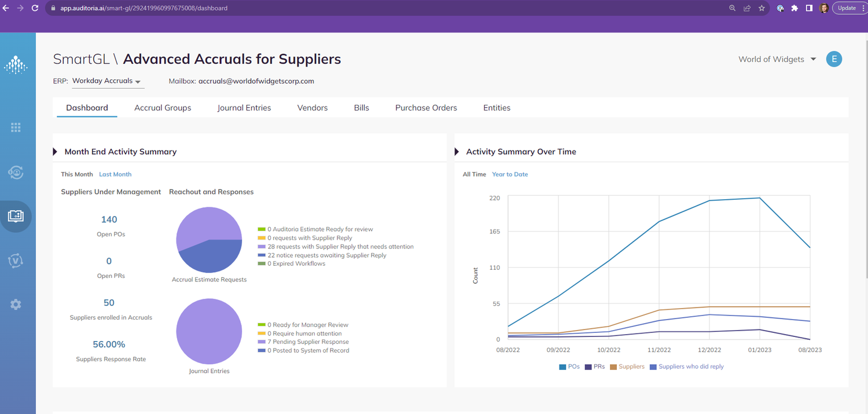Switch summary to Last Month view

coord(115,174)
